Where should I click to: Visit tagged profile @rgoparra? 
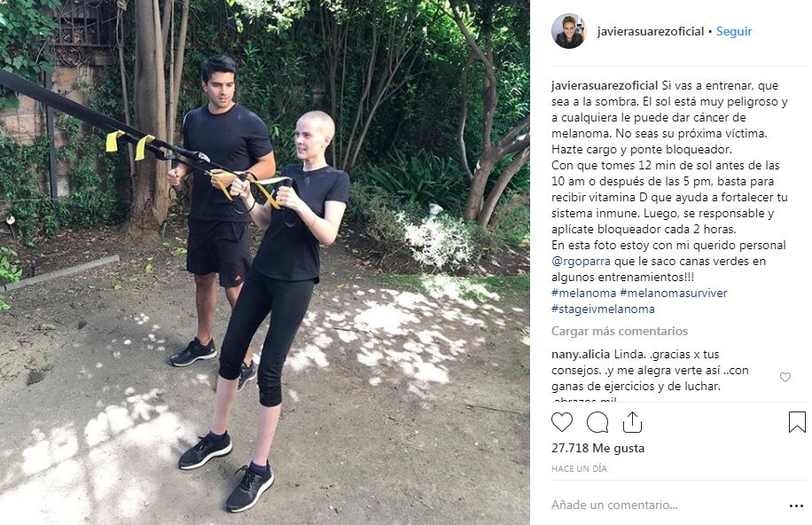[x=581, y=262]
